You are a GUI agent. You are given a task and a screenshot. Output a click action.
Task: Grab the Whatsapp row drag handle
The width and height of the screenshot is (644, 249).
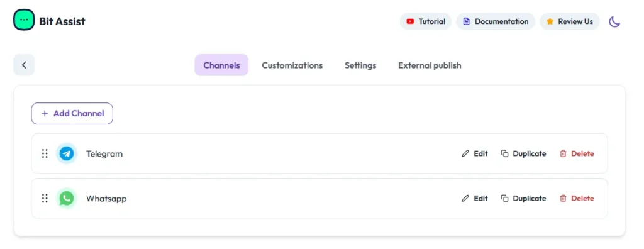click(x=45, y=199)
